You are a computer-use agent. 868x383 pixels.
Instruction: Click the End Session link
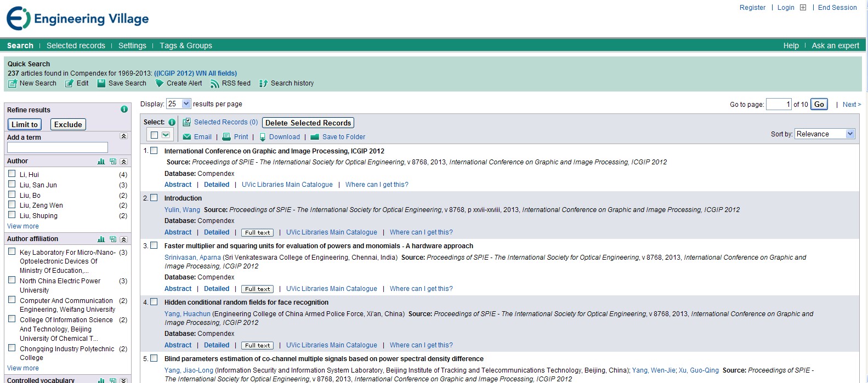pos(837,8)
